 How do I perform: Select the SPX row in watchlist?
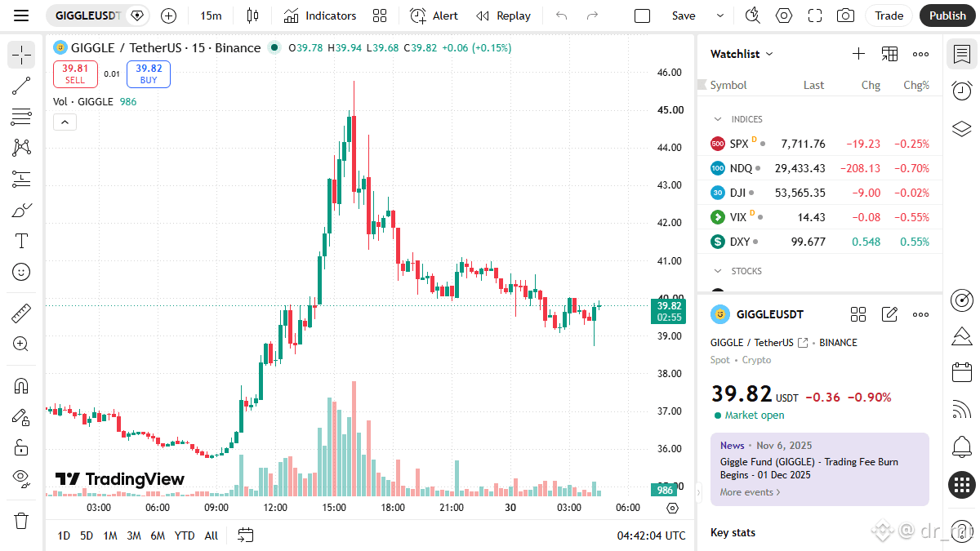coord(819,144)
